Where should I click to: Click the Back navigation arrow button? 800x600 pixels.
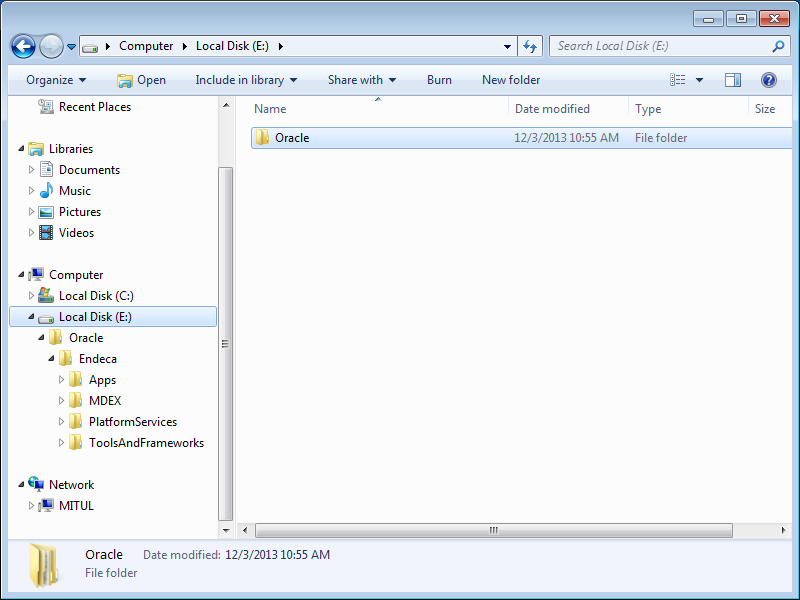pyautogui.click(x=23, y=46)
